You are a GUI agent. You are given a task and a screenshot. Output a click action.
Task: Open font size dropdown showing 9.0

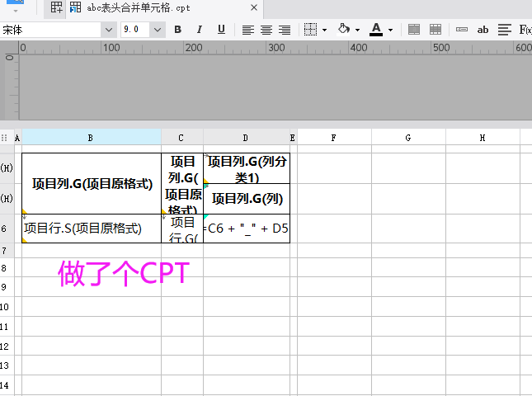pyautogui.click(x=157, y=30)
